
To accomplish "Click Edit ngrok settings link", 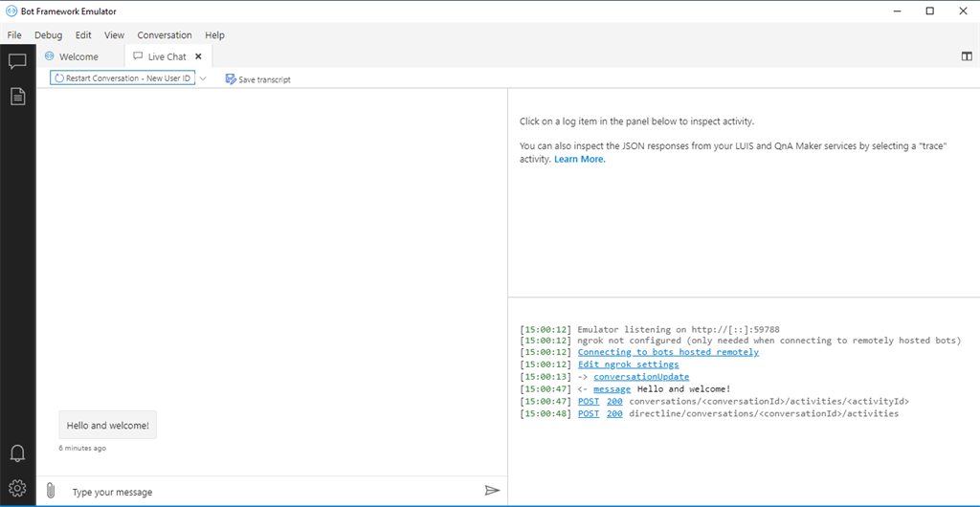I will pyautogui.click(x=628, y=364).
